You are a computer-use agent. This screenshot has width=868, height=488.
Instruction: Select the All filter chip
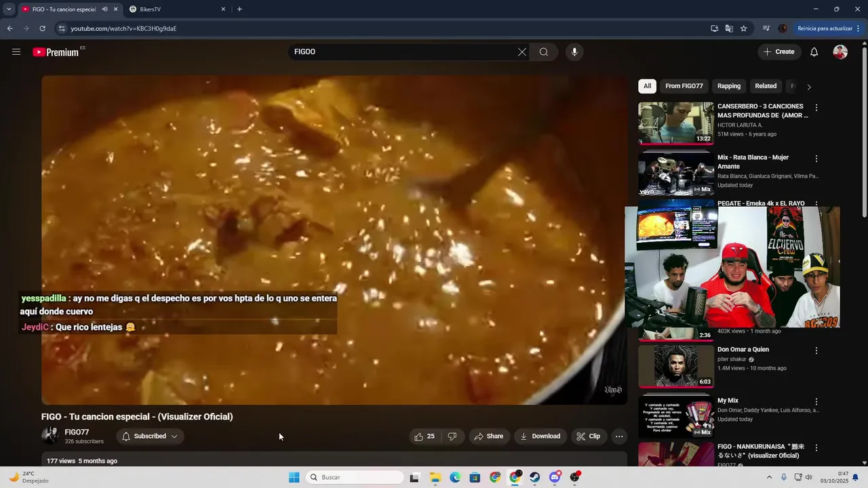pos(648,86)
